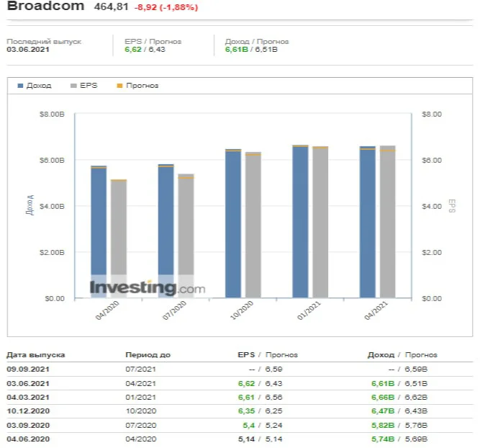The width and height of the screenshot is (480, 448).
Task: Click the gray EPS legend color square
Action: tap(73, 86)
